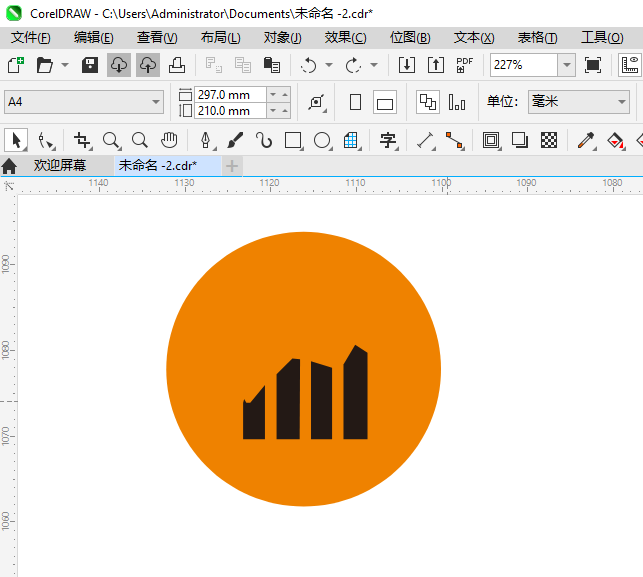The image size is (643, 577).
Task: Open the 查看(V) menu
Action: pyautogui.click(x=157, y=38)
